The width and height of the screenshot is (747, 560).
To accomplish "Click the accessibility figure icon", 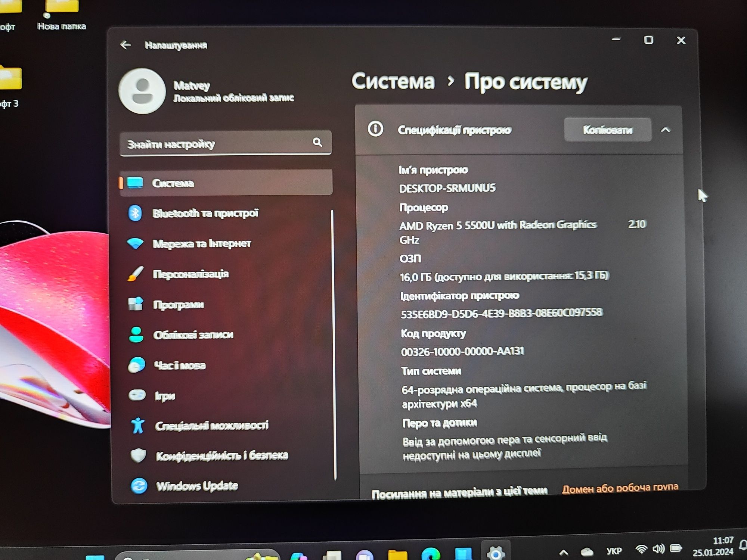I will click(x=138, y=425).
